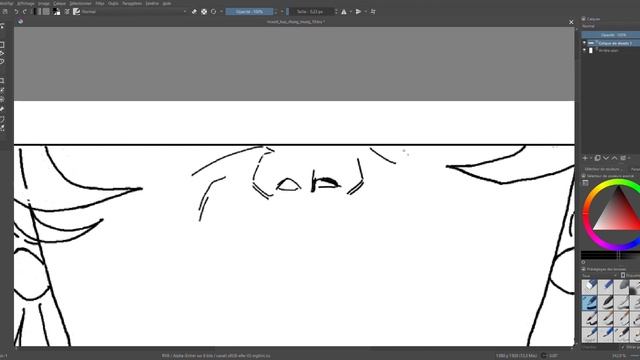The height and width of the screenshot is (360, 640).
Task: Click the canvas vertical scrollbar
Action: tap(577, 187)
